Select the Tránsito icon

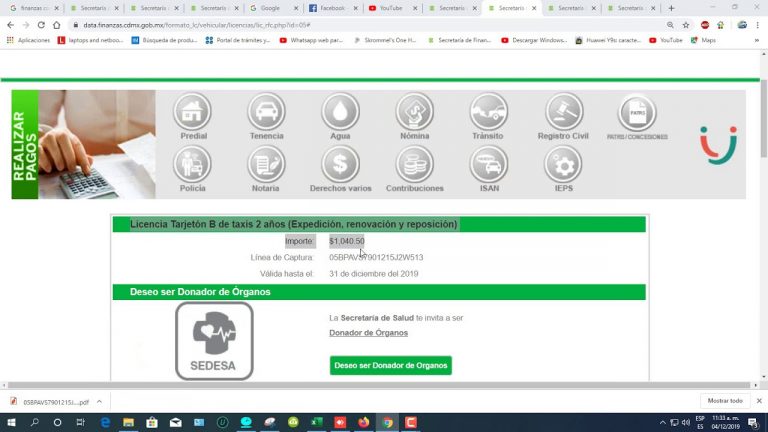(x=488, y=112)
